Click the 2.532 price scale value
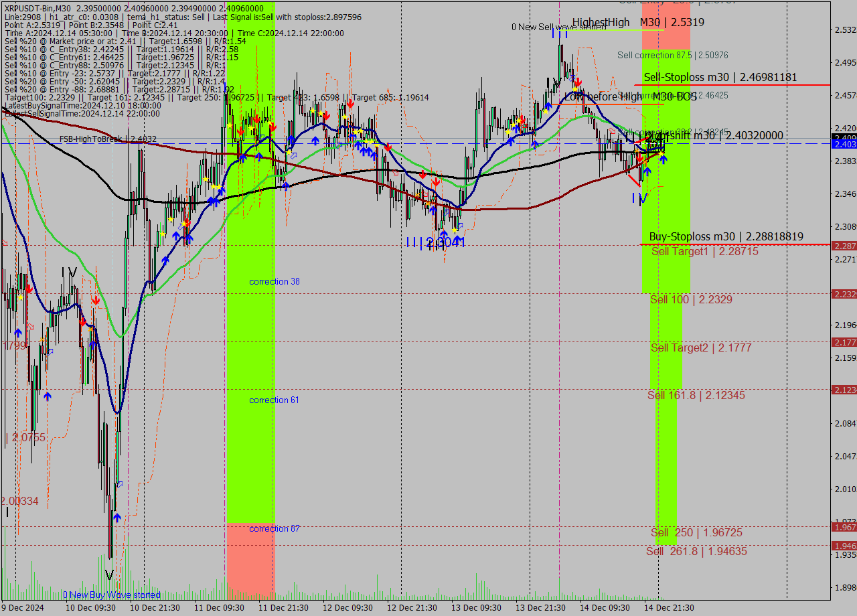 click(x=846, y=30)
